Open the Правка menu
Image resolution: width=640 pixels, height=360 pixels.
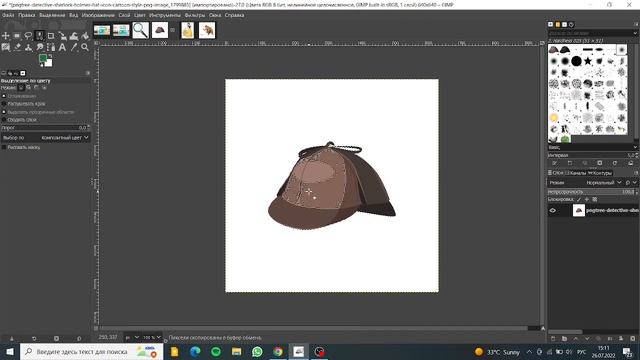[27, 15]
